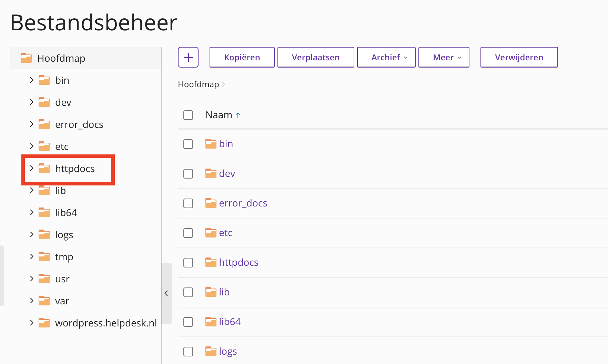
Task: Open the Archief dropdown menu
Action: [x=386, y=57]
